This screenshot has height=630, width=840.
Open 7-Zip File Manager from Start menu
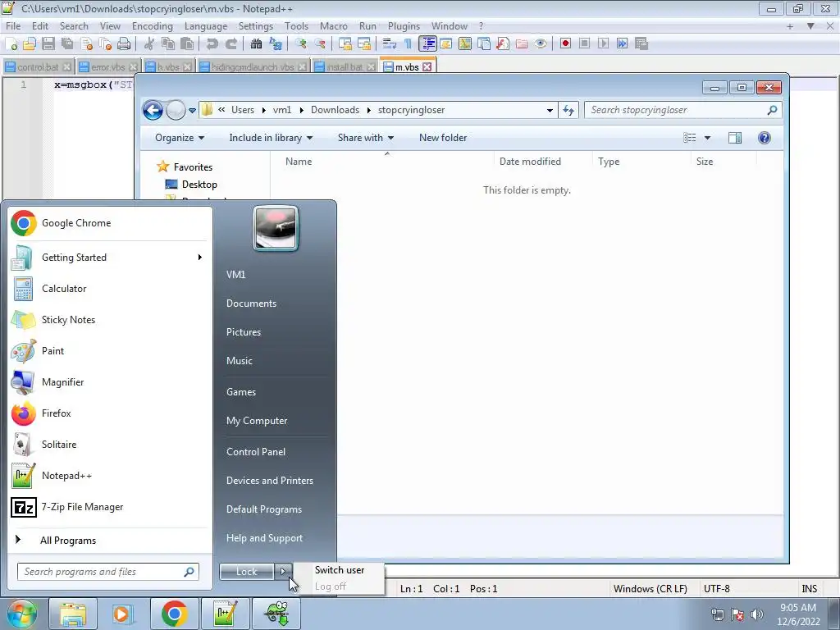pos(109,507)
